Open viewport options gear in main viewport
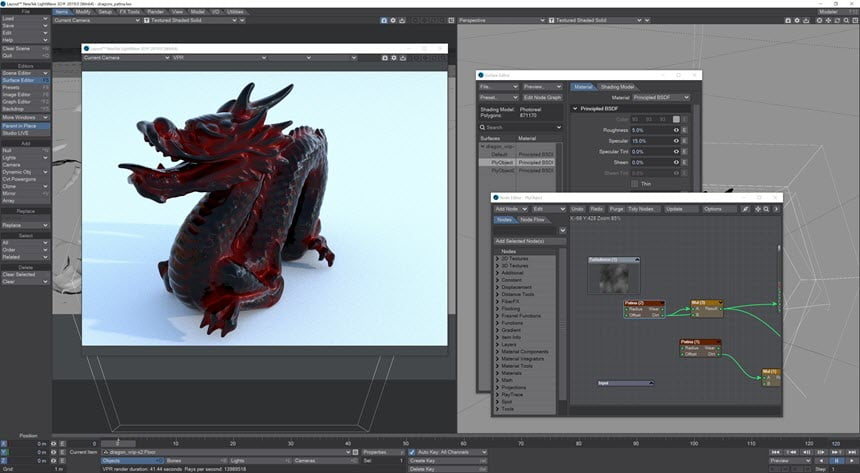This screenshot has height=473, width=860. 393,20
